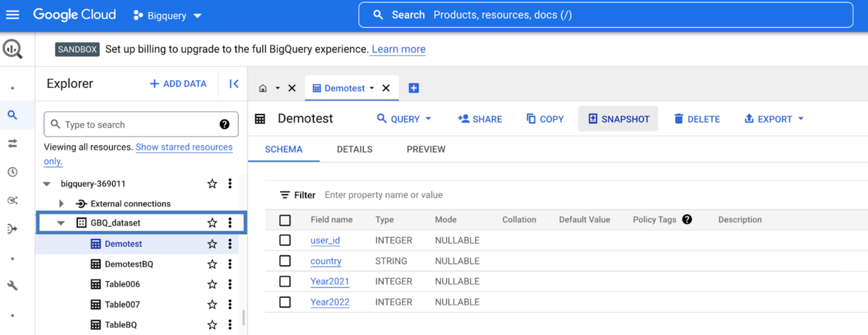Image resolution: width=868 pixels, height=335 pixels.
Task: Click the Delete table button
Action: pos(697,119)
